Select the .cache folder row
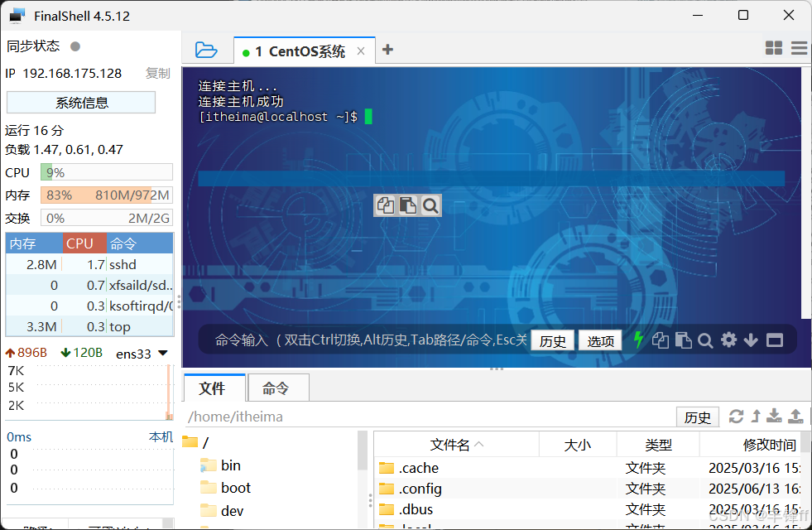 coord(587,468)
